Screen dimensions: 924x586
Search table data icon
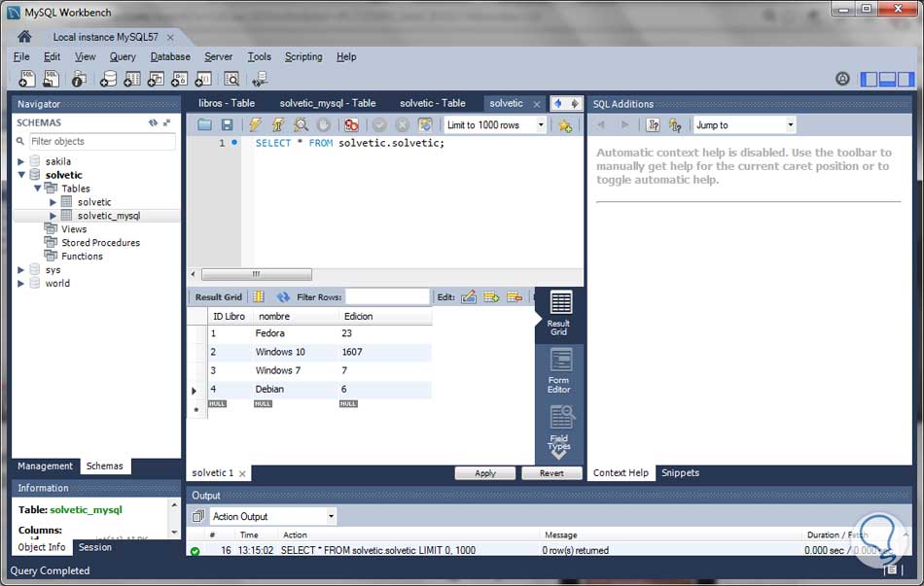coord(231,79)
